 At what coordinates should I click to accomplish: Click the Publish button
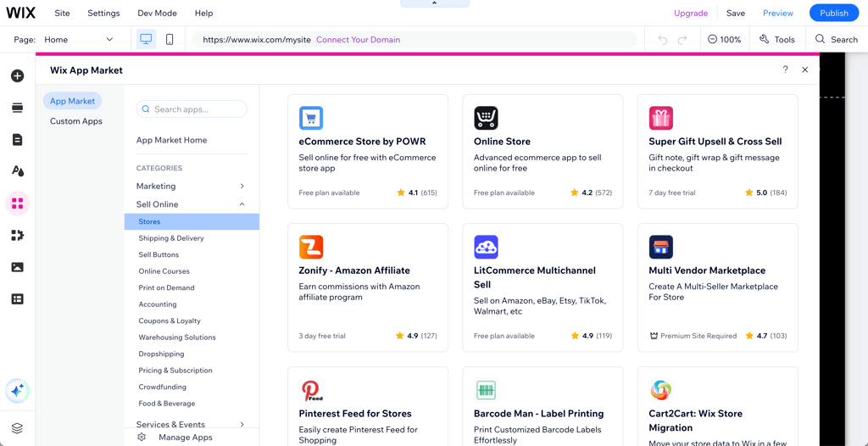point(834,13)
